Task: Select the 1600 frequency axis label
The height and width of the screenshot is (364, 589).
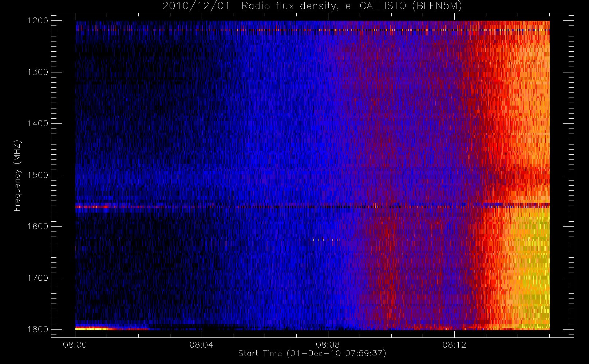Action: [x=38, y=226]
